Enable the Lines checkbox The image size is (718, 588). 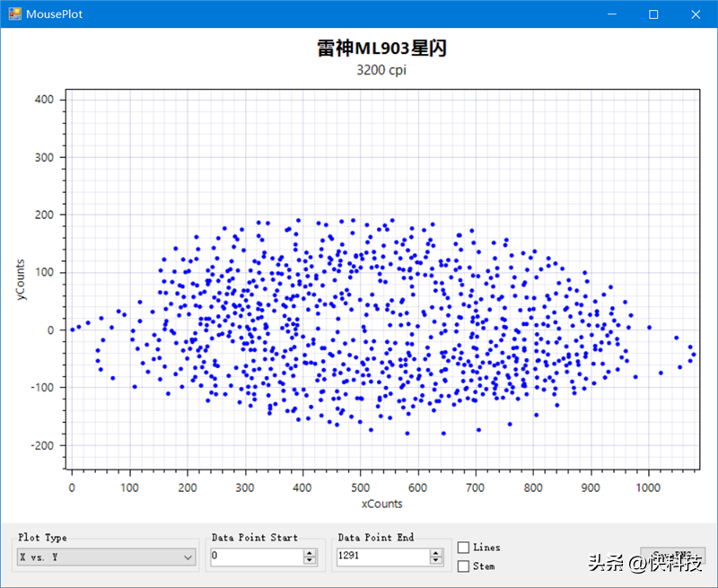coord(464,548)
